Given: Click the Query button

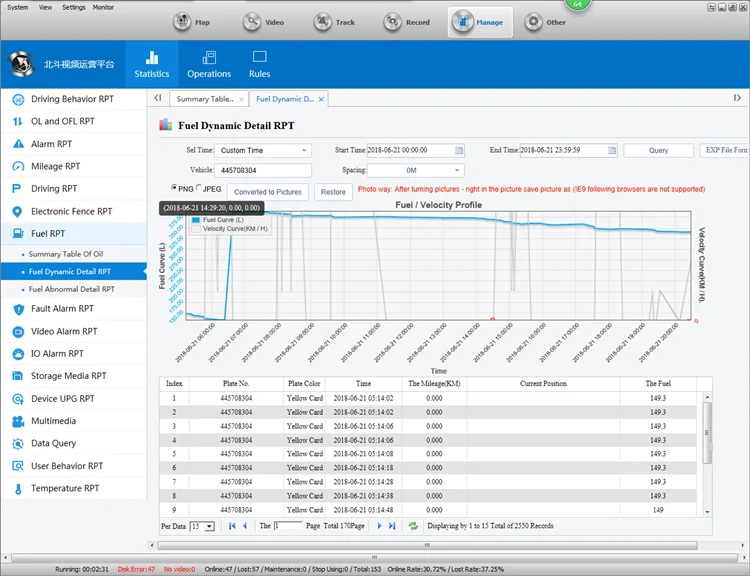Looking at the screenshot, I should tap(658, 150).
